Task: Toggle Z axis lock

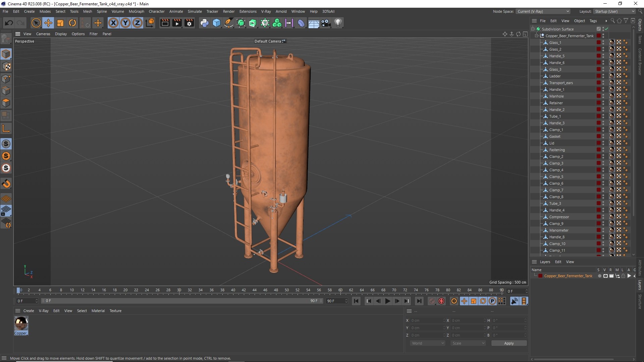Action: [x=138, y=23]
